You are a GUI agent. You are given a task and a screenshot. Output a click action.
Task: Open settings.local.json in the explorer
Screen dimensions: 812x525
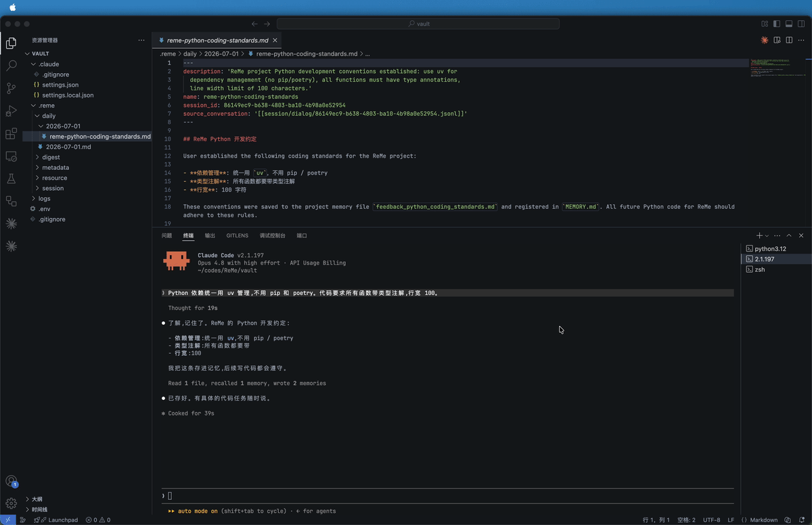coord(68,95)
